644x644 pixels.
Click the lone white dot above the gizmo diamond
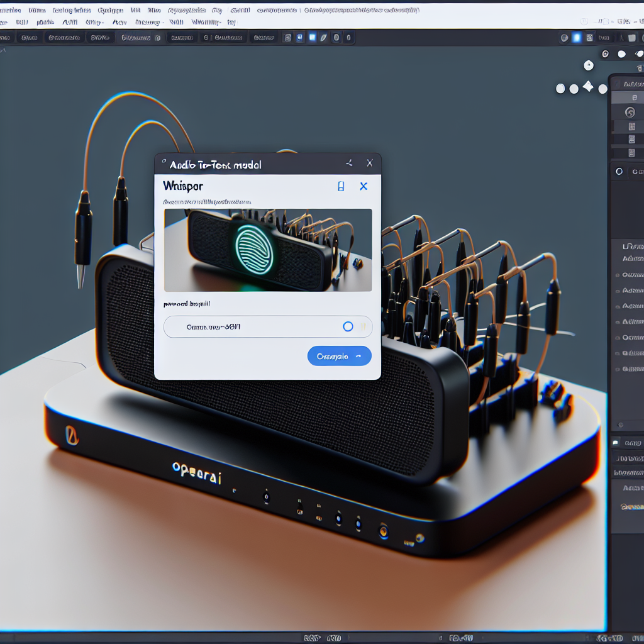(589, 65)
